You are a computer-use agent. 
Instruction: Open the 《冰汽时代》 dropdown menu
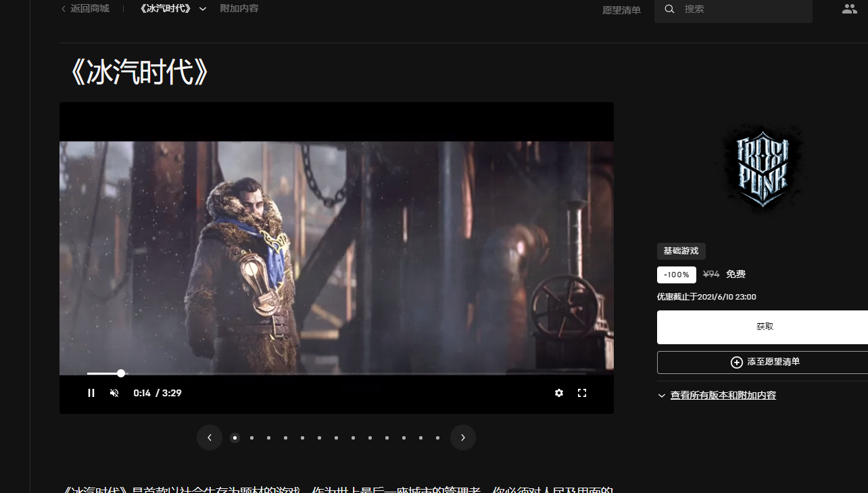pyautogui.click(x=172, y=9)
